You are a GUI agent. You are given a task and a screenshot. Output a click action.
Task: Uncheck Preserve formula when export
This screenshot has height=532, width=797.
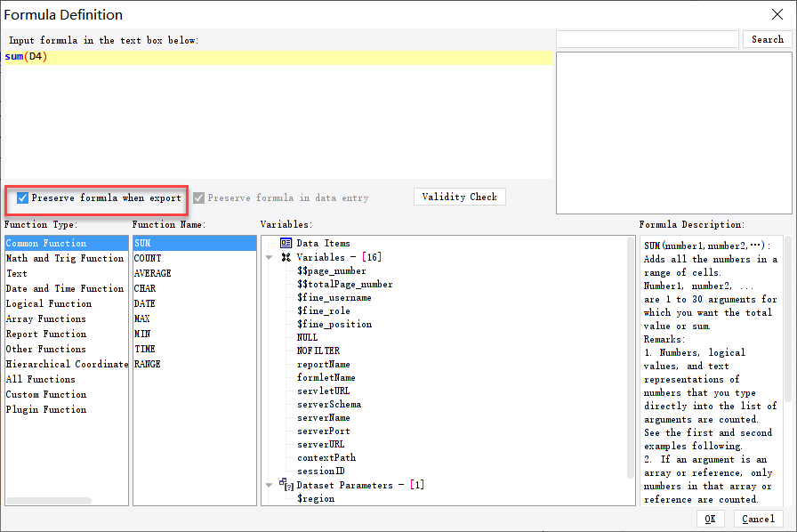click(x=22, y=197)
